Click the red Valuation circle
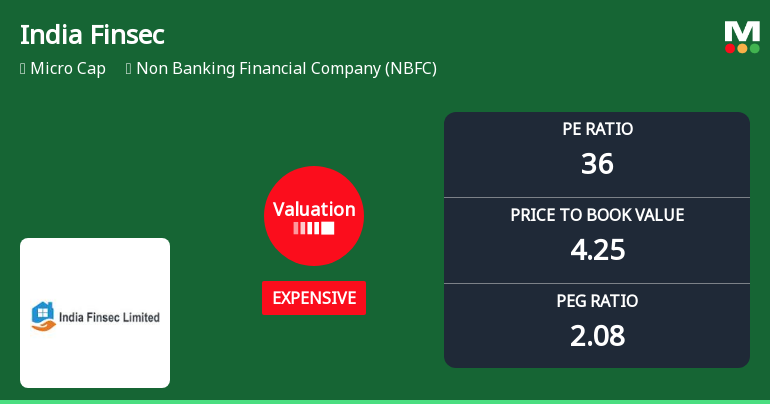The image size is (770, 404). [x=314, y=216]
